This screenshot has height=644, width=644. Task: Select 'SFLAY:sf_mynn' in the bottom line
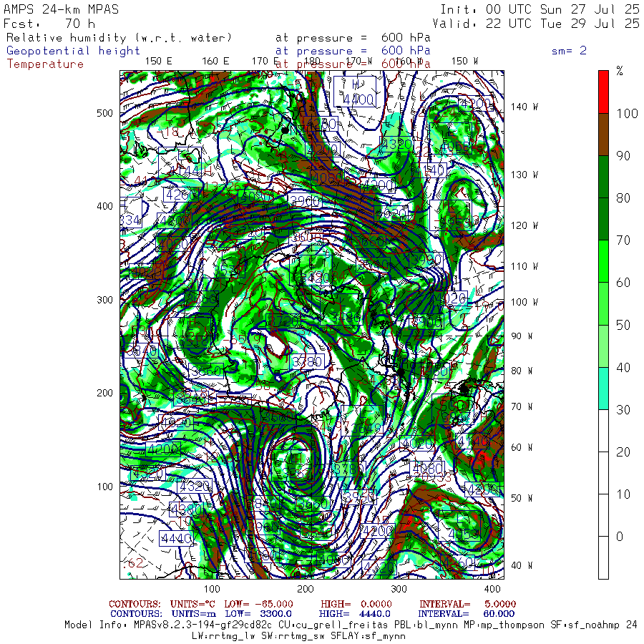click(368, 636)
